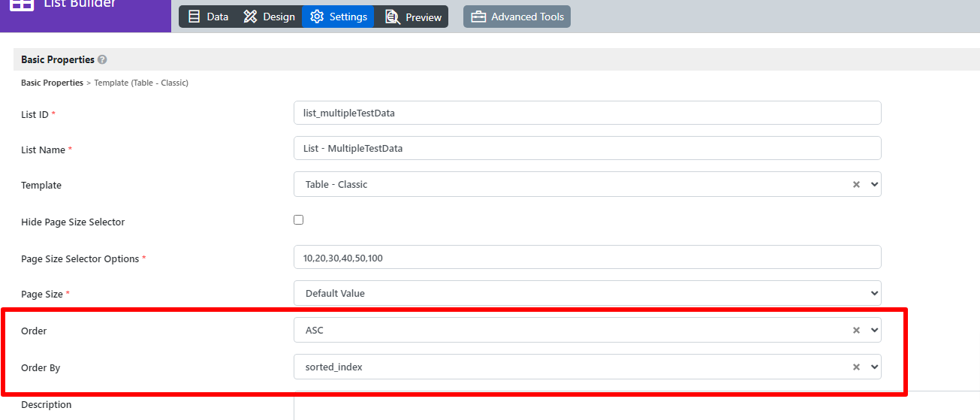Clear the Template selection with the x icon
Viewport: 980px width, 420px height.
point(856,184)
